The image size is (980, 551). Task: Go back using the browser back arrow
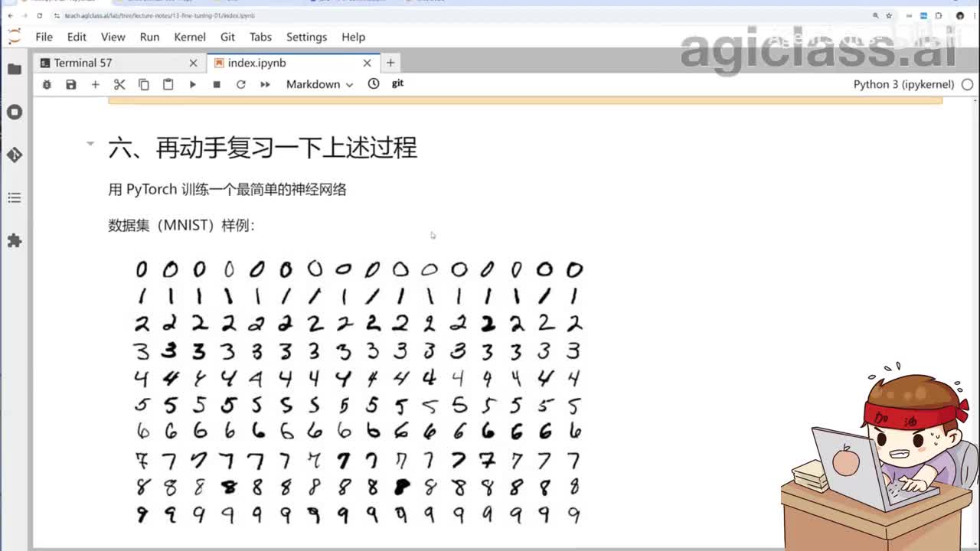pyautogui.click(x=10, y=15)
